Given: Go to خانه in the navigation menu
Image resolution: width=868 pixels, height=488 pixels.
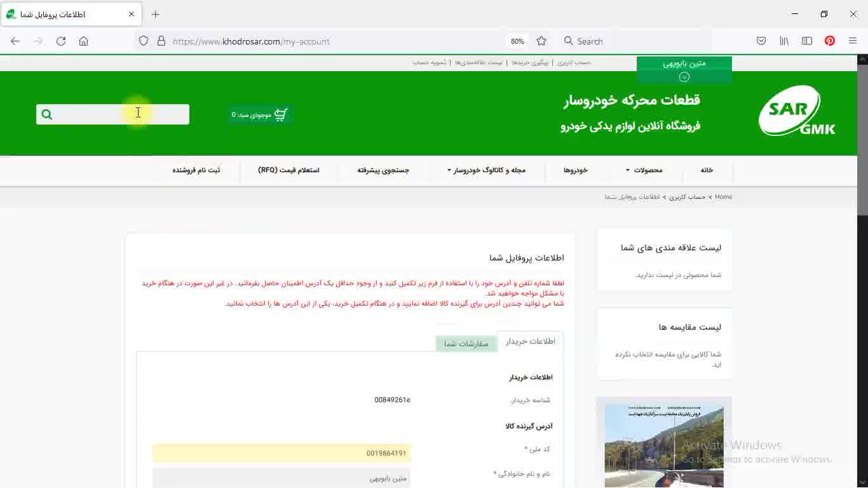Looking at the screenshot, I should click(x=707, y=170).
